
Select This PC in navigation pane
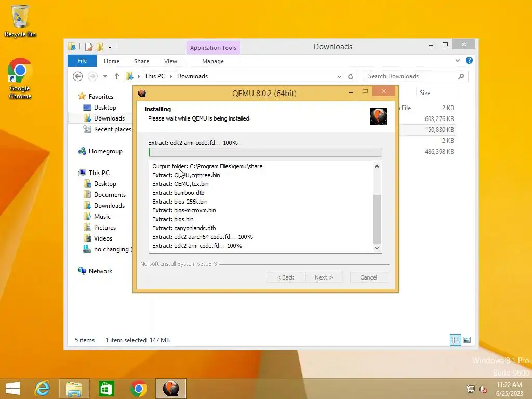tap(94, 172)
